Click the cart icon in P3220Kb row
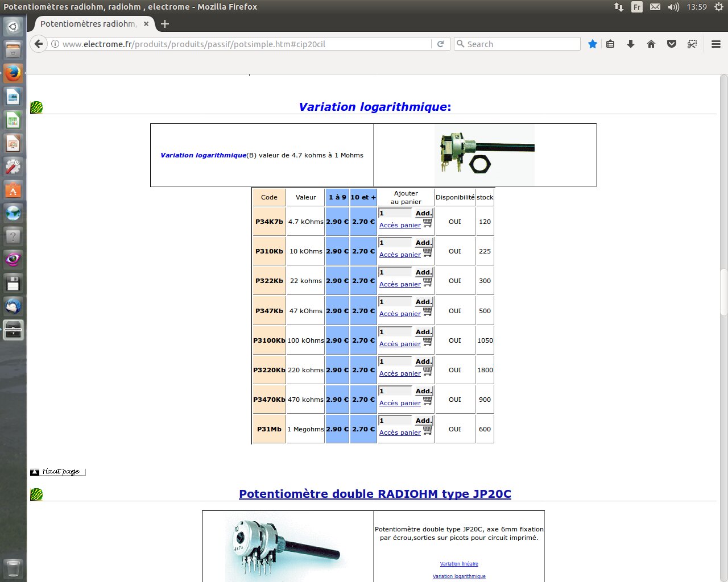Image resolution: width=728 pixels, height=582 pixels. click(428, 372)
